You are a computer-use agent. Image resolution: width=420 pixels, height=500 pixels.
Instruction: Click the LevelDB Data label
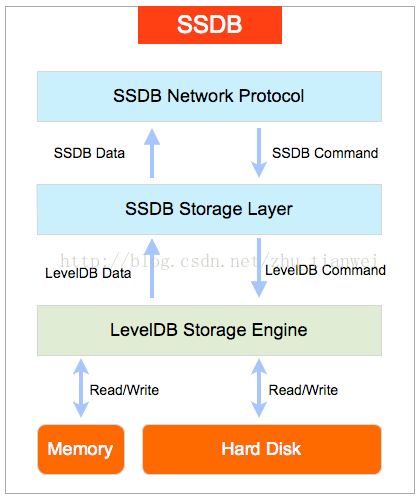pyautogui.click(x=88, y=273)
